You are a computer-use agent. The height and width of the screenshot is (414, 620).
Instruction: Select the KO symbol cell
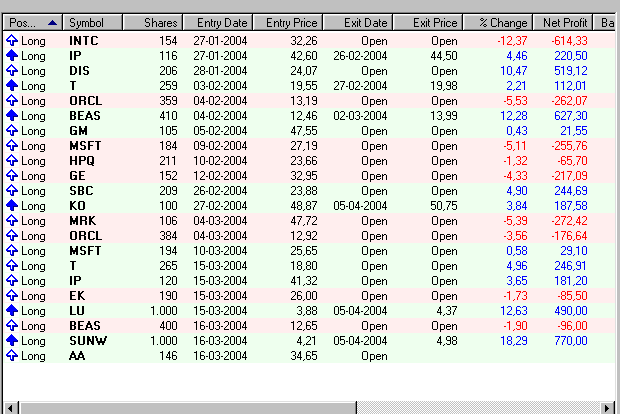(x=77, y=206)
